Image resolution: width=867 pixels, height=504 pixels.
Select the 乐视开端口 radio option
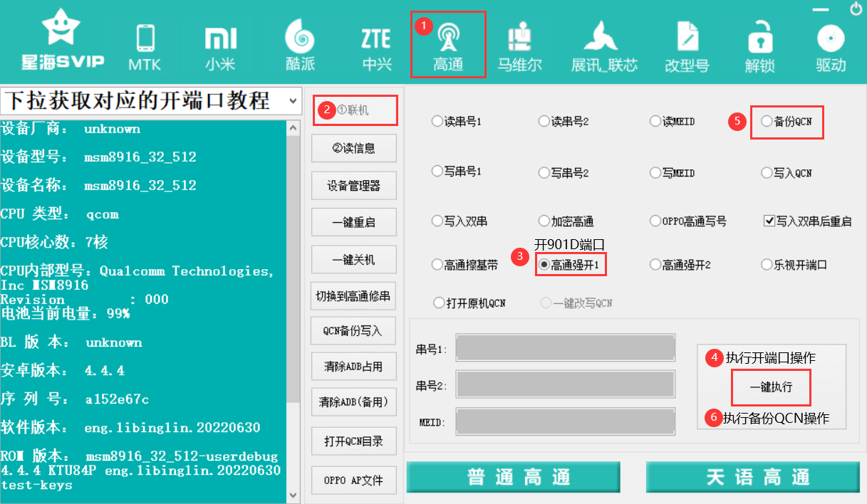tap(794, 265)
